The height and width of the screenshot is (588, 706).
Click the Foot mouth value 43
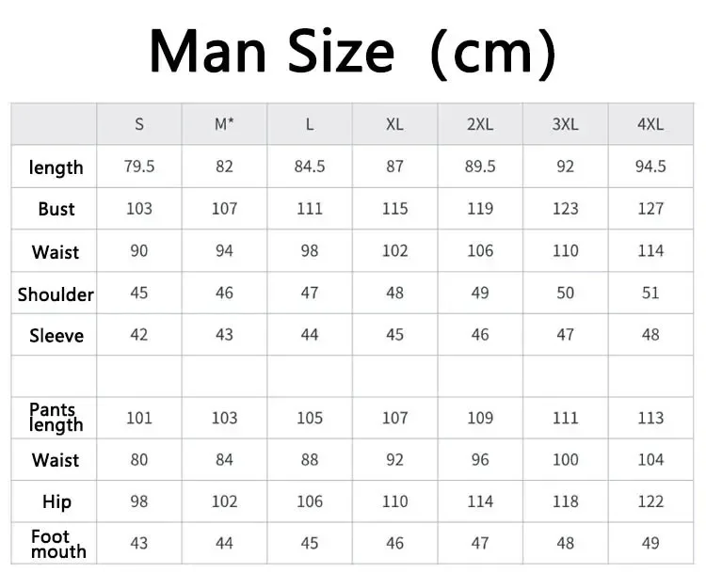point(139,543)
